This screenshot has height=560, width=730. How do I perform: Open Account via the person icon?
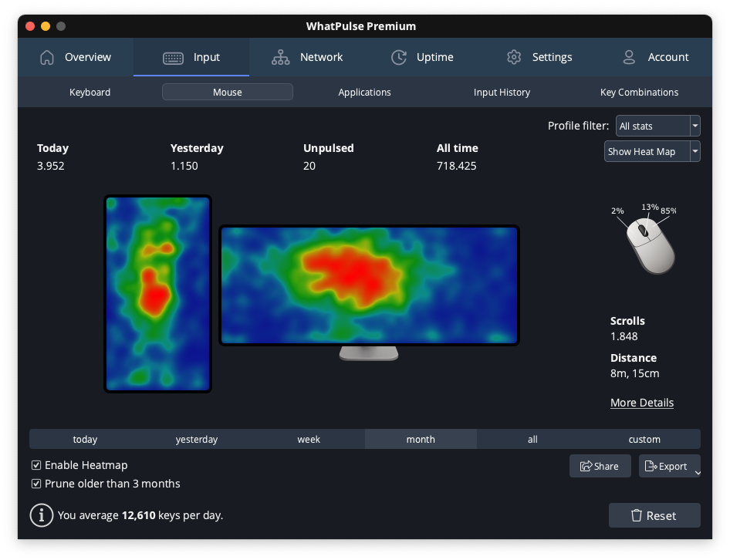[629, 57]
